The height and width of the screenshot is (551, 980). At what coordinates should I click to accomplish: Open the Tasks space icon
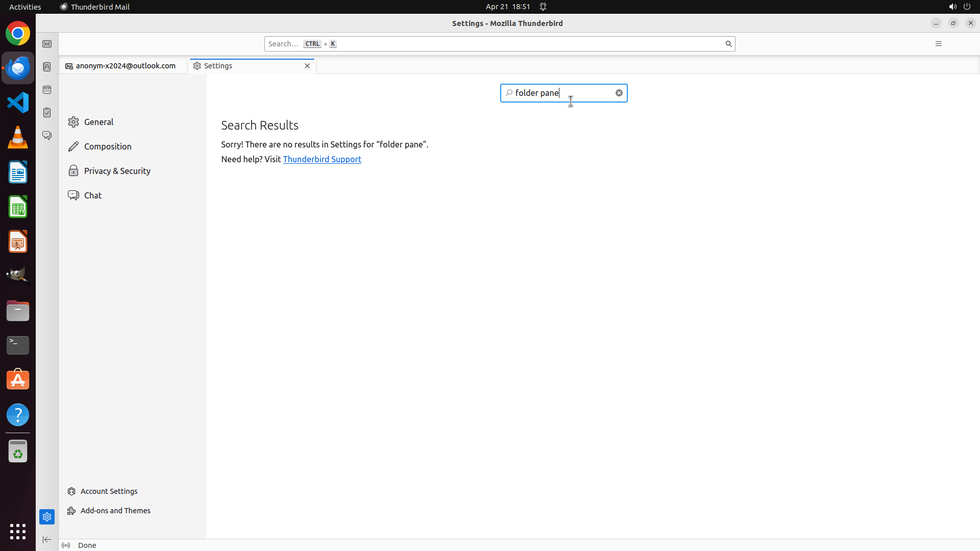point(47,113)
